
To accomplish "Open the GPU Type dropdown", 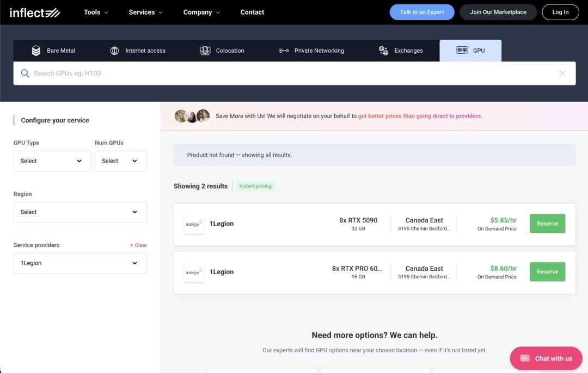I will click(52, 161).
